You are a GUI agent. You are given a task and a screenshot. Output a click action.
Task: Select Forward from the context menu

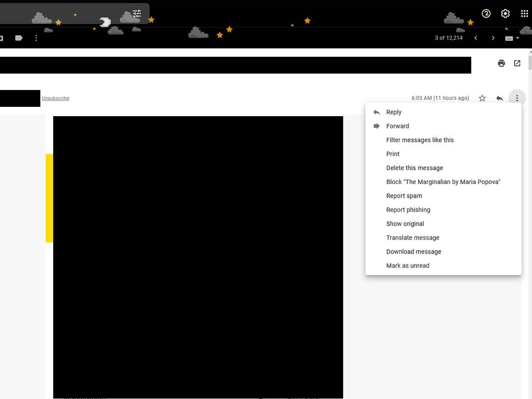[397, 126]
